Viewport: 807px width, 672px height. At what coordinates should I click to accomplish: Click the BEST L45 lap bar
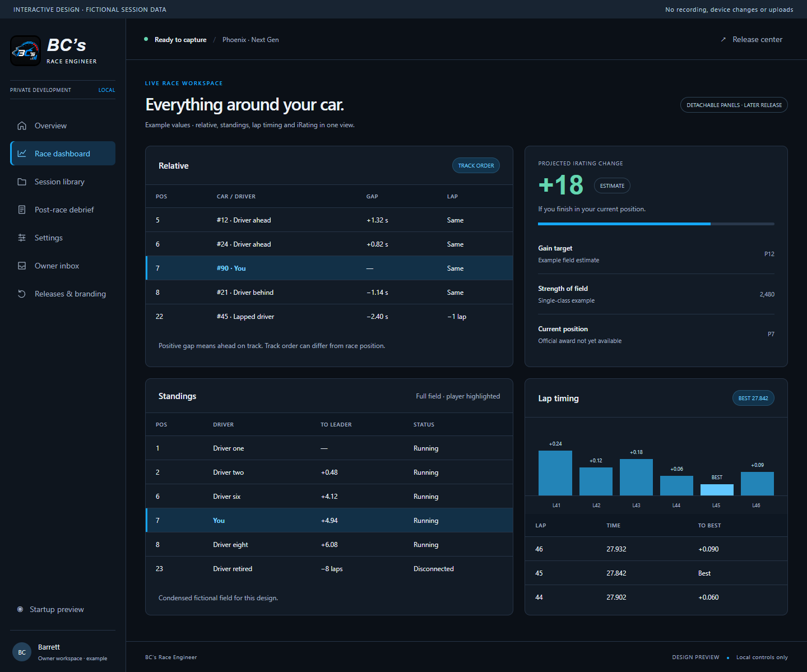(x=717, y=490)
